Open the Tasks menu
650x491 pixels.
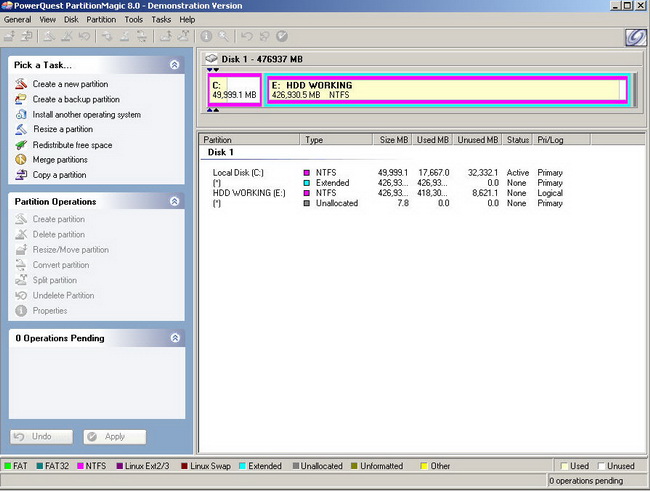point(161,19)
